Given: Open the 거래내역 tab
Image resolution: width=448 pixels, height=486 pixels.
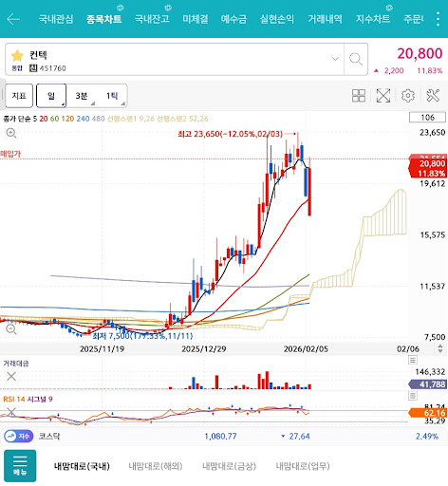Looking at the screenshot, I should point(325,19).
